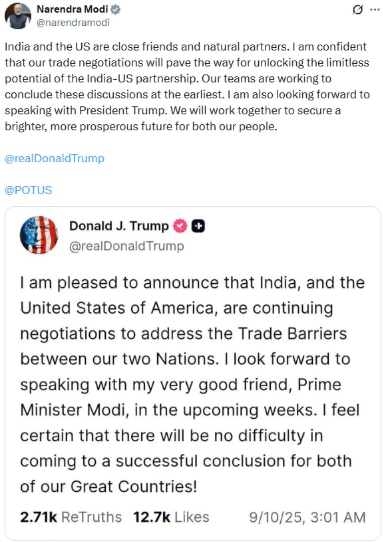The width and height of the screenshot is (383, 542).
Task: Click the 9/10/25, 3:01 AM timestamp
Action: [307, 517]
